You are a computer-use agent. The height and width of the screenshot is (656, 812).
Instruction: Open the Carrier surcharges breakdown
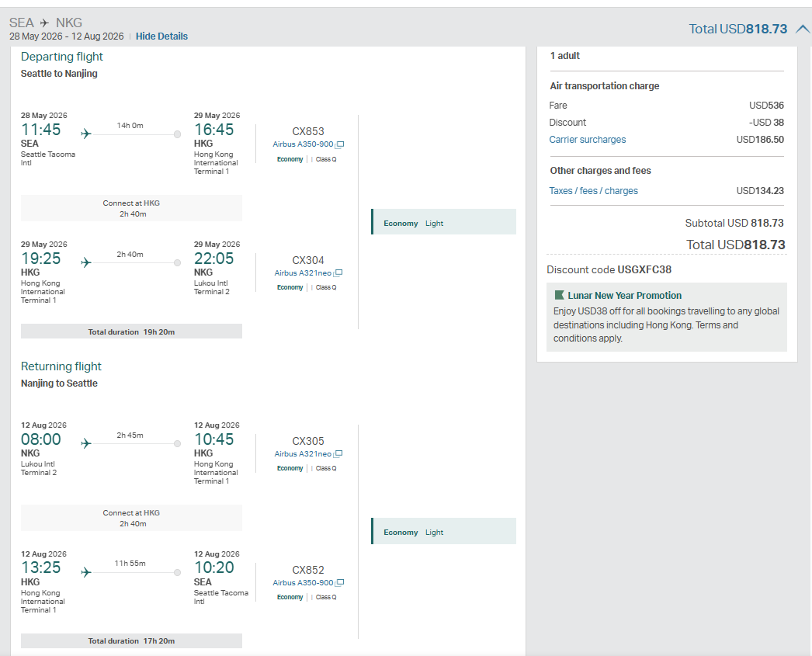pyautogui.click(x=587, y=140)
